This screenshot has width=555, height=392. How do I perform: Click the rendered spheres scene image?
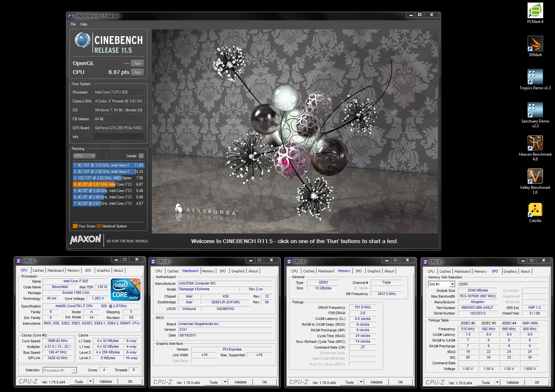(x=295, y=131)
